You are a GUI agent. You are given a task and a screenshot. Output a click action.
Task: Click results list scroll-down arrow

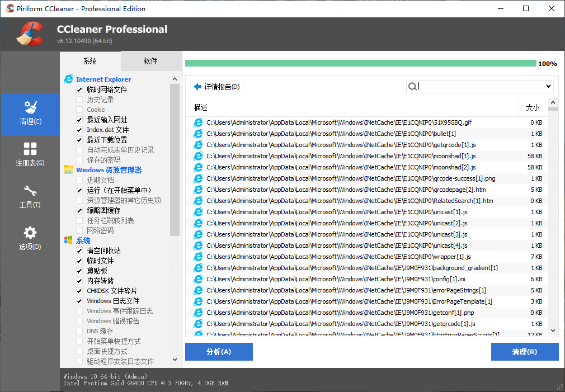553,330
